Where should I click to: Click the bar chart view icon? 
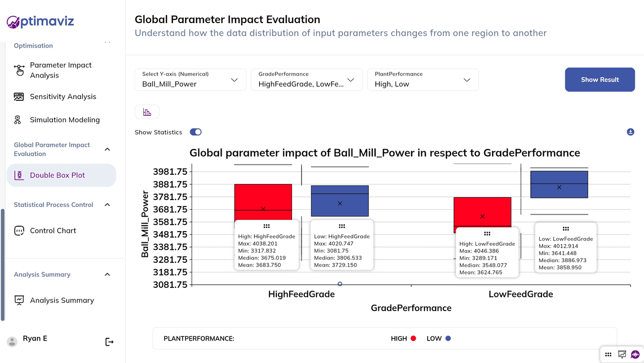click(147, 112)
